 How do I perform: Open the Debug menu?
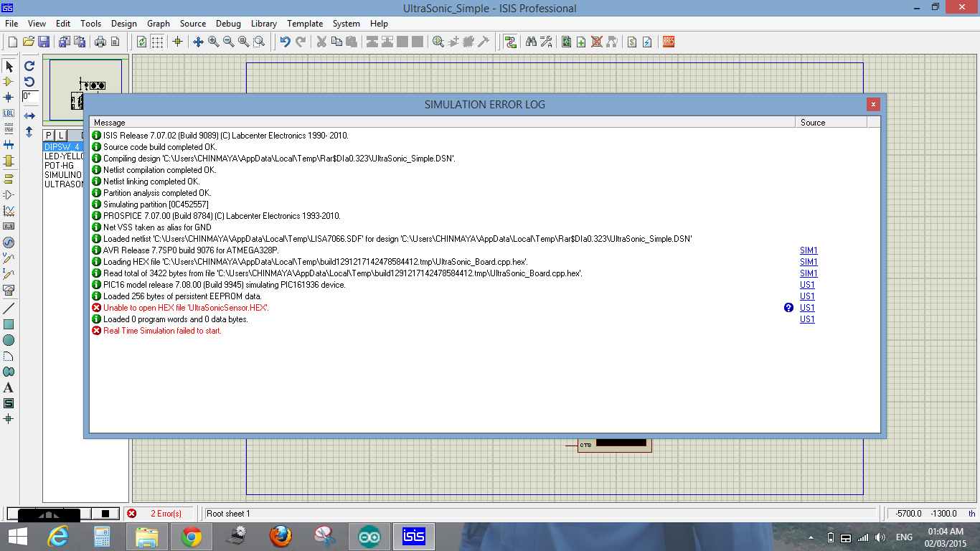(x=228, y=24)
